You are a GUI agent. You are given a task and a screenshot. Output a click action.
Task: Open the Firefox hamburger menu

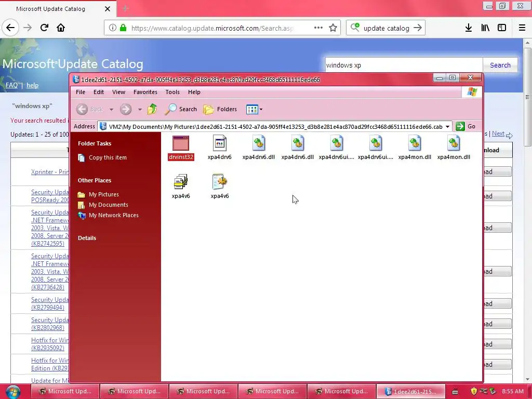[x=522, y=28]
